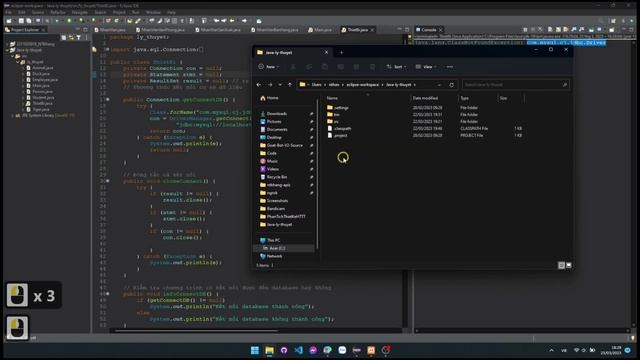
Task: Open Employee.java in Project Explorer
Action: [x=42, y=80]
